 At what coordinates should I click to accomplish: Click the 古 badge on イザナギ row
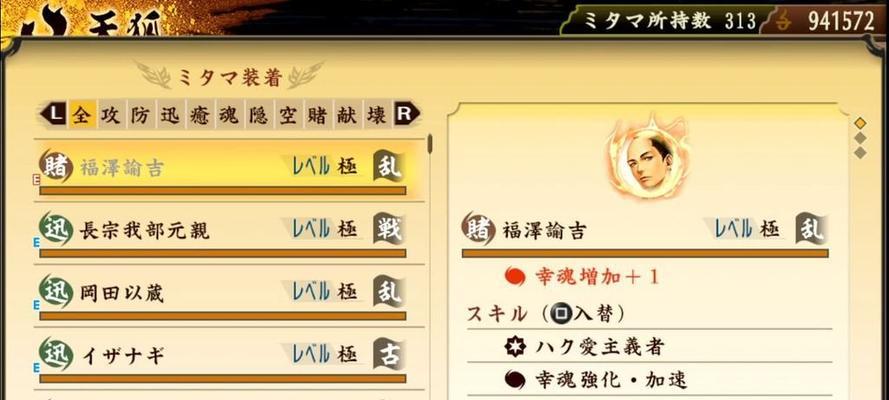[389, 354]
